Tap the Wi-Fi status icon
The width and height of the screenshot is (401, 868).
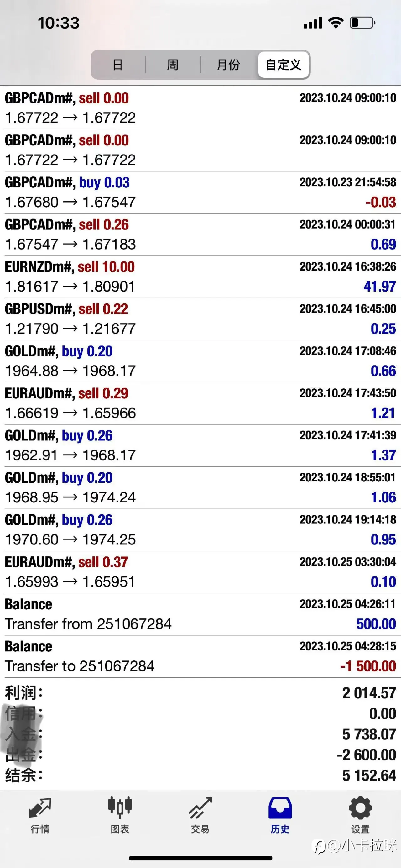[336, 23]
